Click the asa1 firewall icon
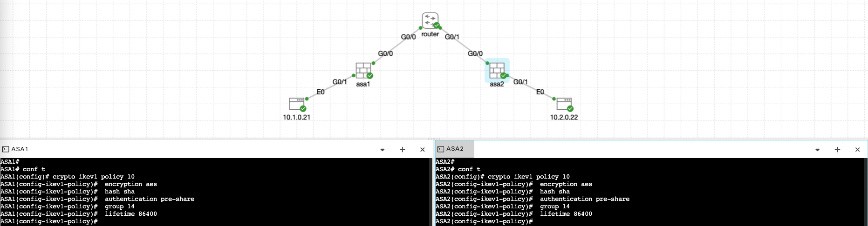Image resolution: width=868 pixels, height=226 pixels. click(x=363, y=71)
